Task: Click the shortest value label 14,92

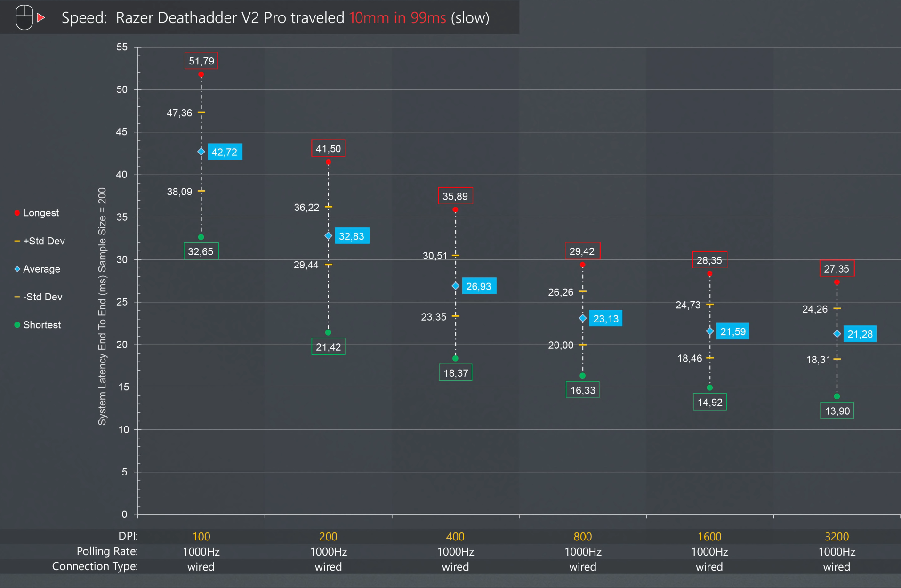Action: [x=710, y=402]
